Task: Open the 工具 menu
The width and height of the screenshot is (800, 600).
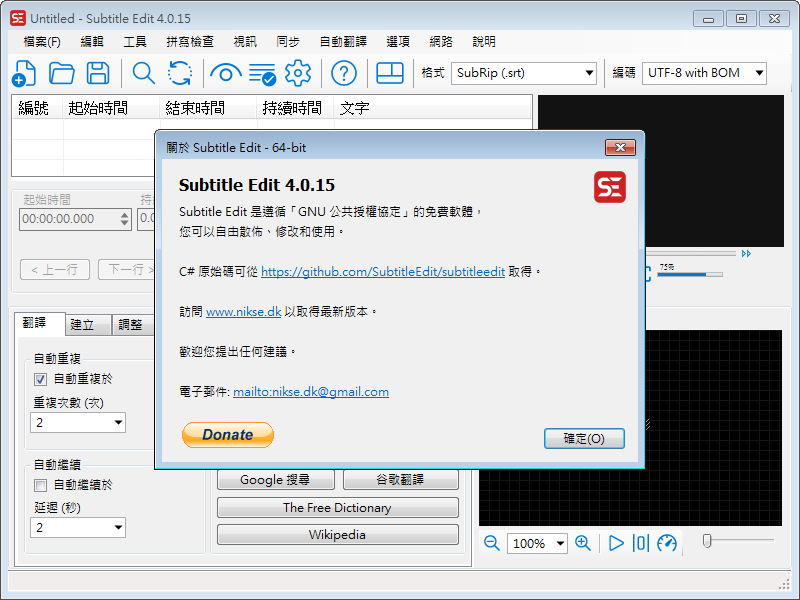Action: 135,42
